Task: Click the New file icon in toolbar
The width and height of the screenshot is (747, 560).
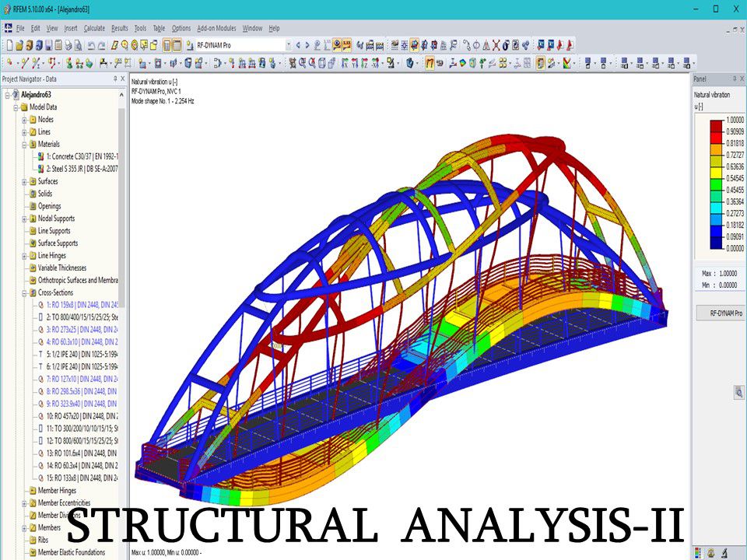Action: (x=8, y=46)
